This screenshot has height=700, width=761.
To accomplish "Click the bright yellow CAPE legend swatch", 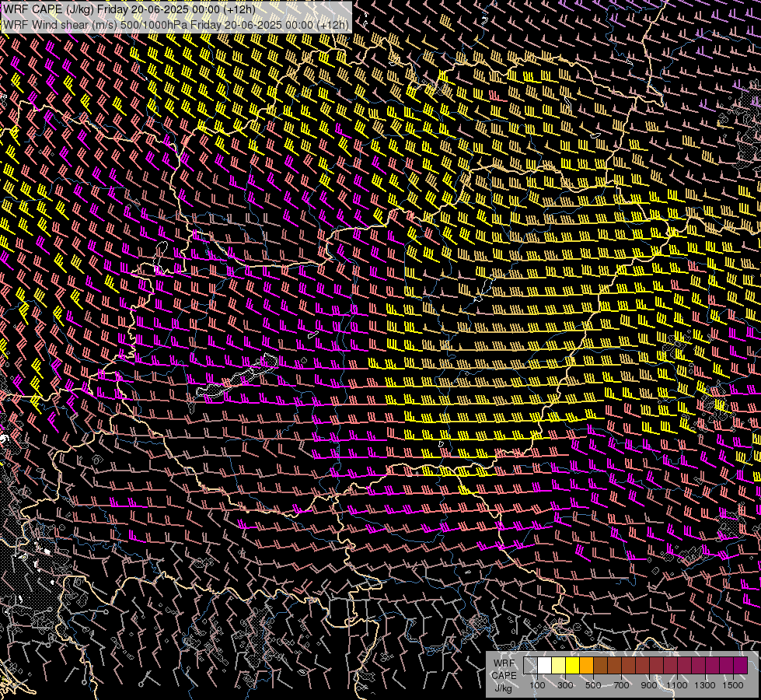I will [x=572, y=666].
